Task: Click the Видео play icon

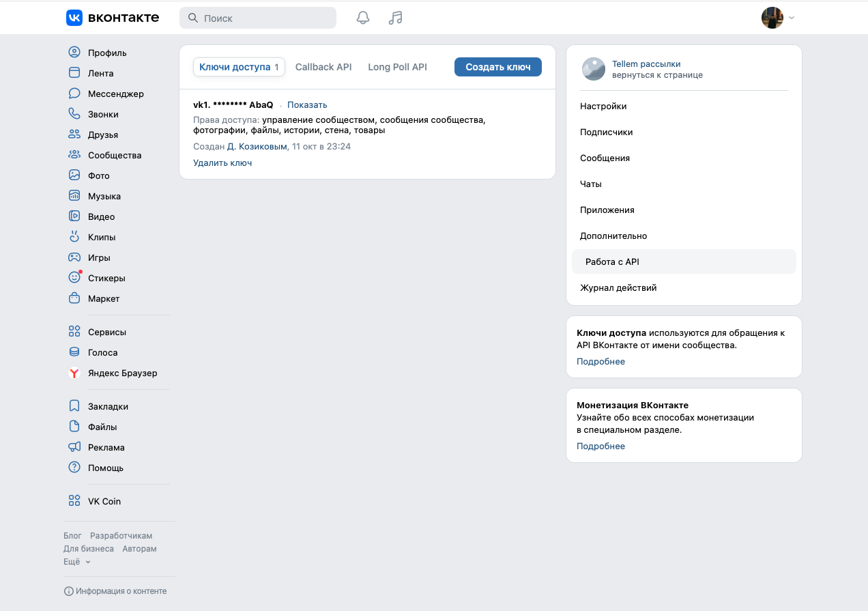Action: click(74, 216)
